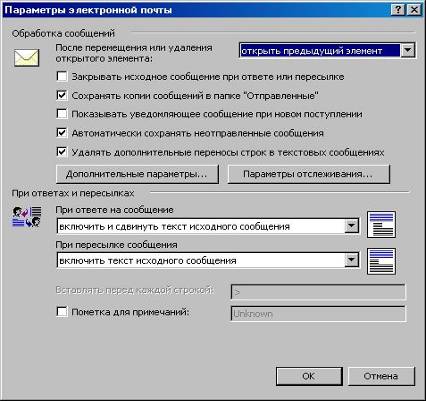Close the email options dialog with X
The height and width of the screenshot is (401, 426).
[414, 10]
